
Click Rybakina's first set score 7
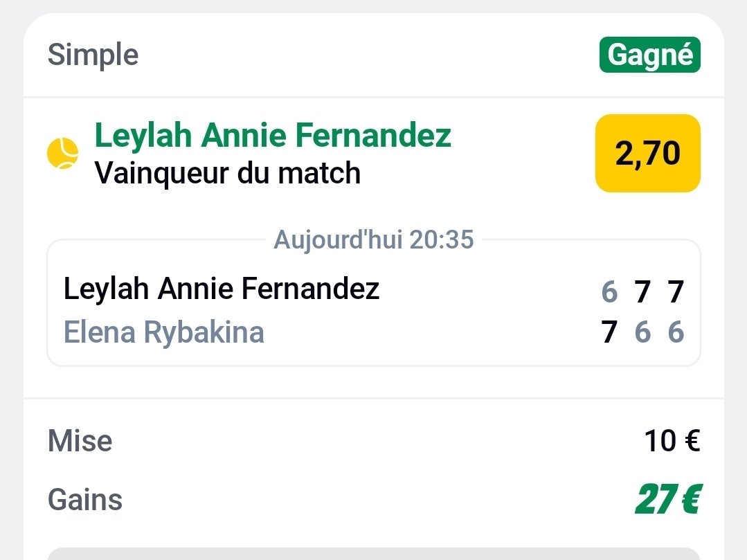click(x=609, y=333)
